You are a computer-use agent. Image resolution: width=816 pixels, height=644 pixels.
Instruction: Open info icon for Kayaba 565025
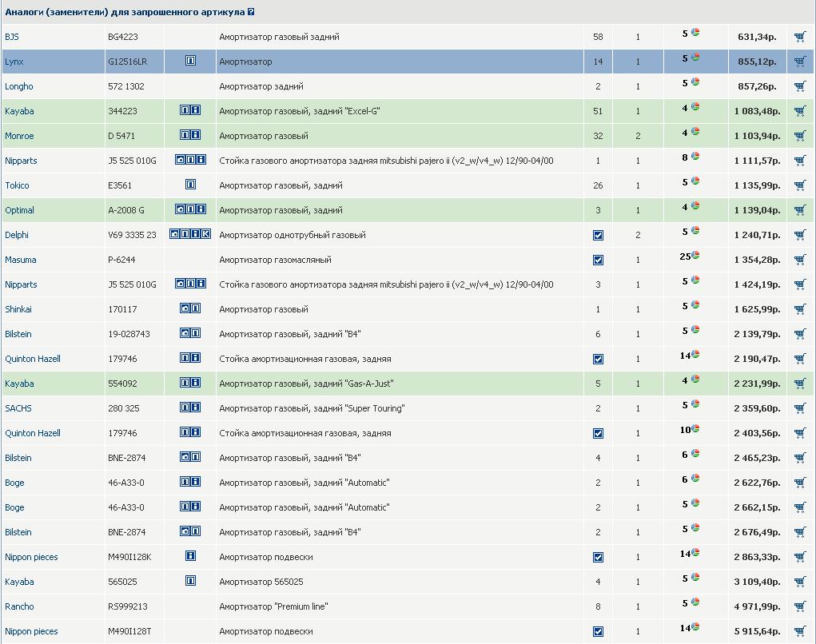[x=190, y=581]
